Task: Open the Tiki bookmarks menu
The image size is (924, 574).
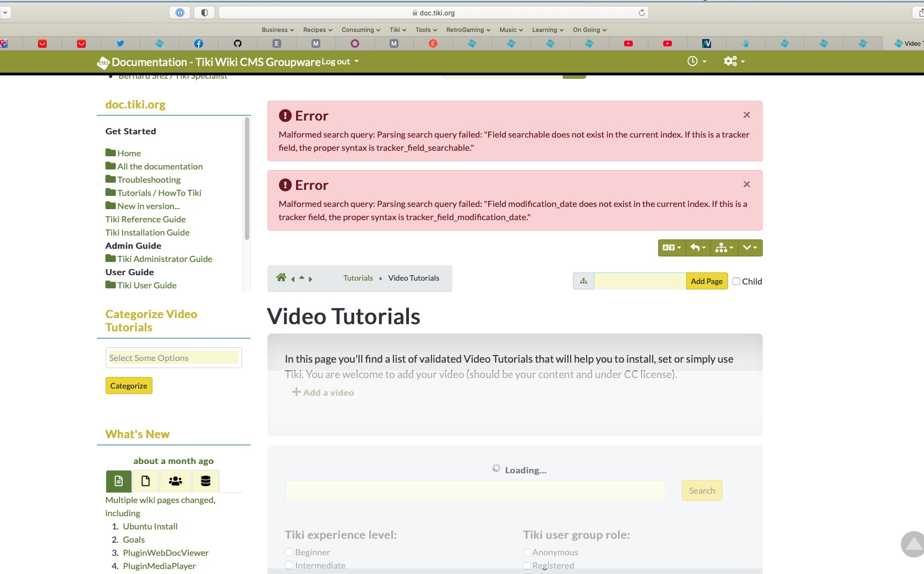Action: click(398, 30)
